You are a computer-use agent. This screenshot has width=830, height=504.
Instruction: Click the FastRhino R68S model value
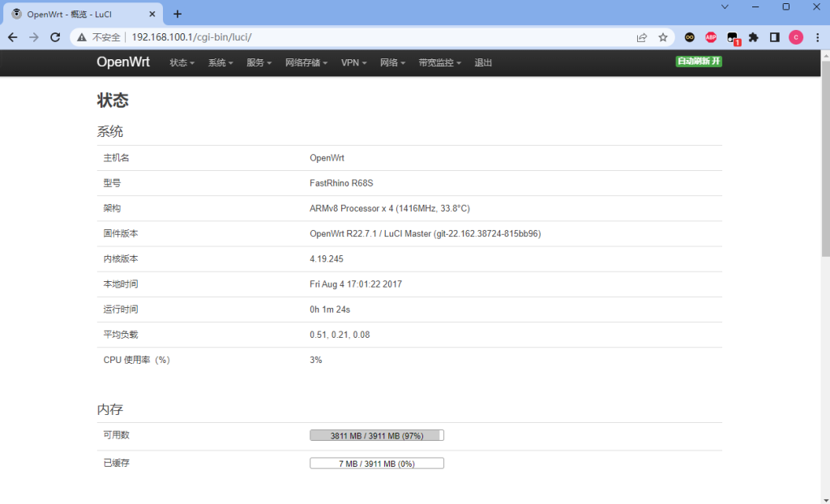click(x=341, y=183)
